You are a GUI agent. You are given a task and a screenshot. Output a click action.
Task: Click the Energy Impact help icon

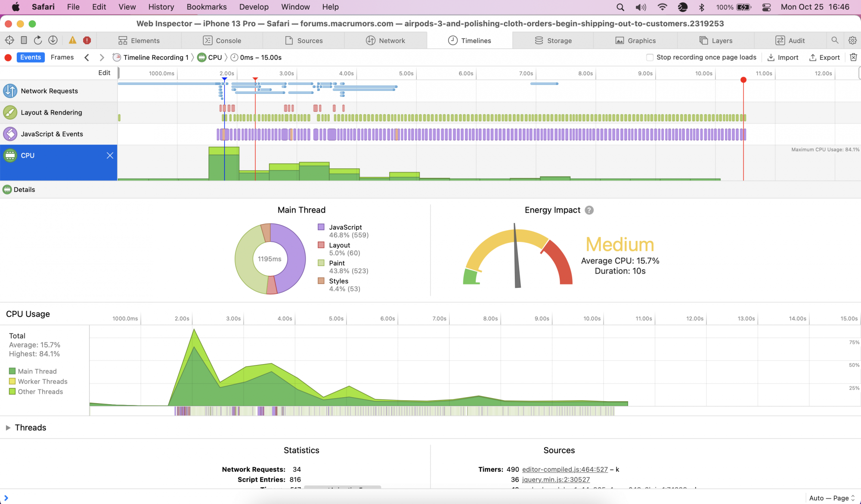pos(589,210)
